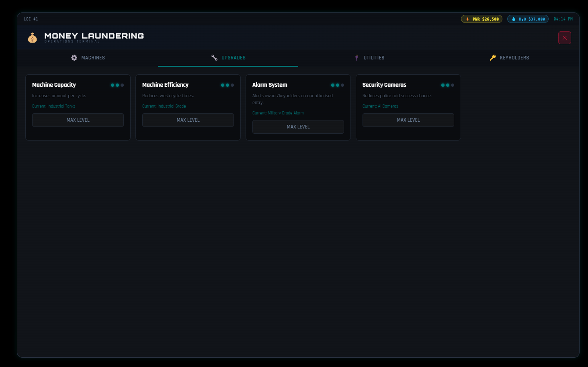The height and width of the screenshot is (367, 588).
Task: Click the PWR $26,500 power badge
Action: 481,19
